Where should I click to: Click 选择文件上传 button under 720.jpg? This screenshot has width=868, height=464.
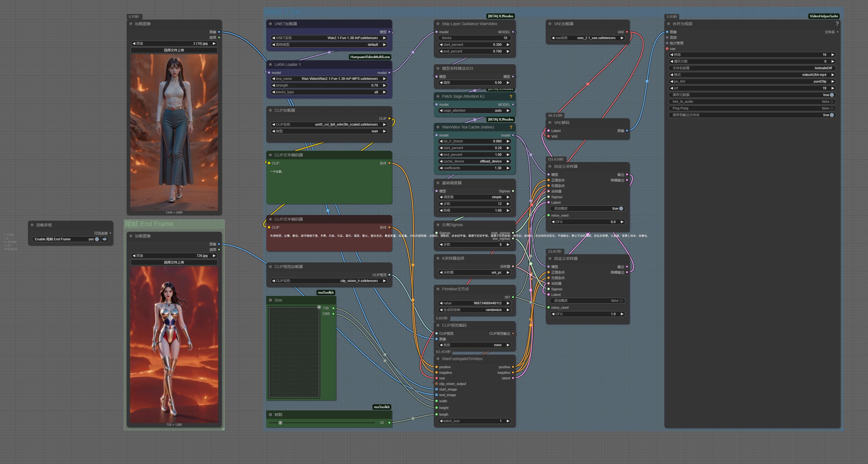[x=174, y=262]
